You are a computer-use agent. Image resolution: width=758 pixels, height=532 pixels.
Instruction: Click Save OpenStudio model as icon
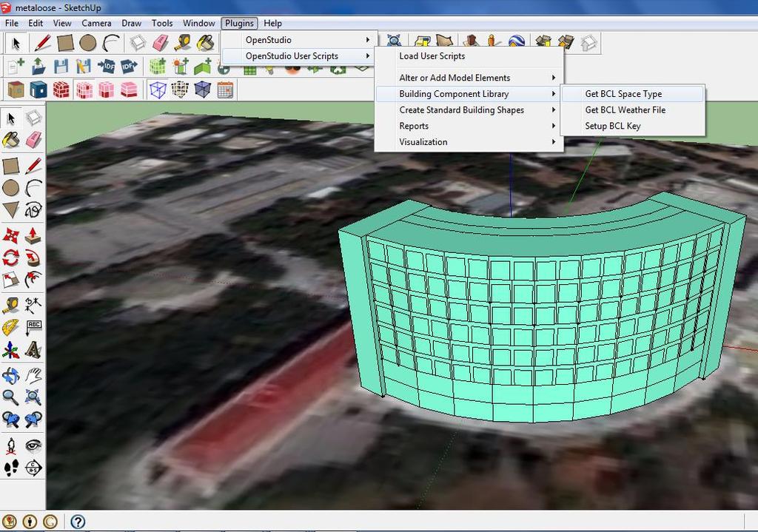[84, 66]
